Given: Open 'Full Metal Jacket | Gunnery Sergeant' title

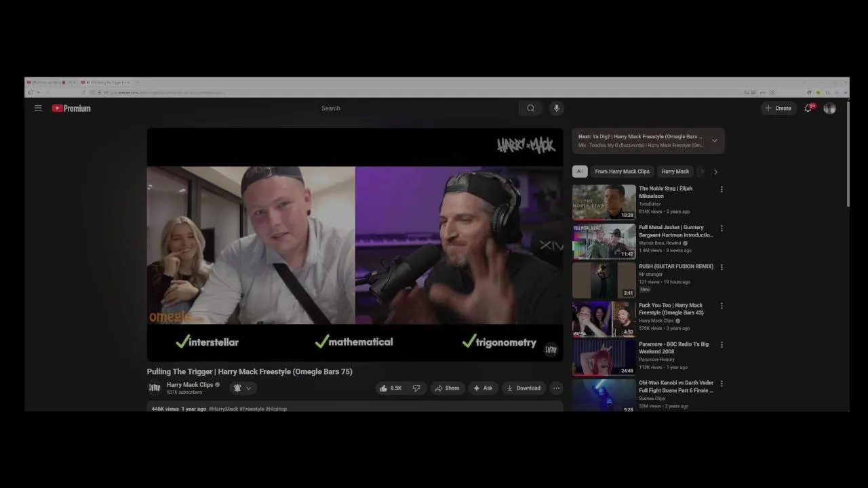Looking at the screenshot, I should pyautogui.click(x=676, y=231).
